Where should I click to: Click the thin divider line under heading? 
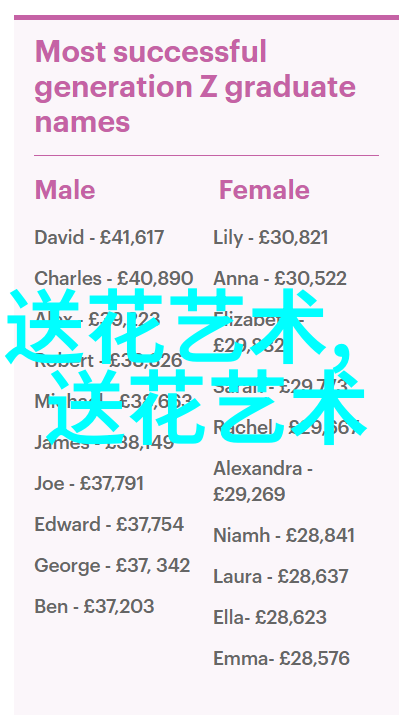(x=207, y=155)
